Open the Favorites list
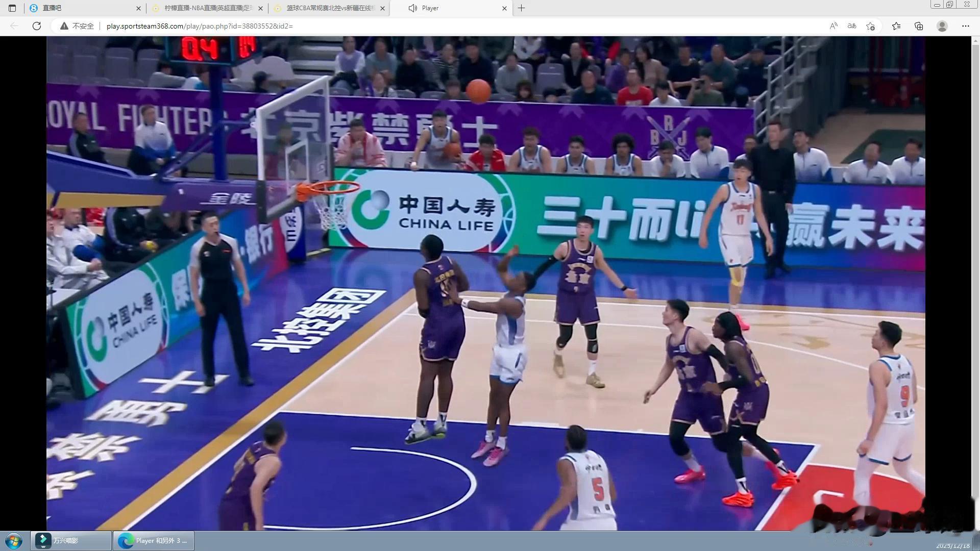980x551 pixels. coord(896,26)
